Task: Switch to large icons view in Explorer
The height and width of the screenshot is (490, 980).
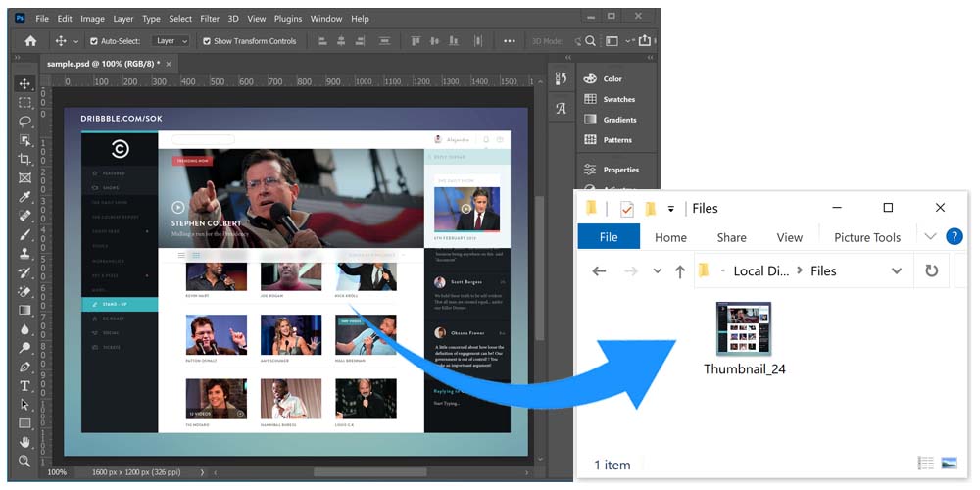Action: (x=949, y=464)
